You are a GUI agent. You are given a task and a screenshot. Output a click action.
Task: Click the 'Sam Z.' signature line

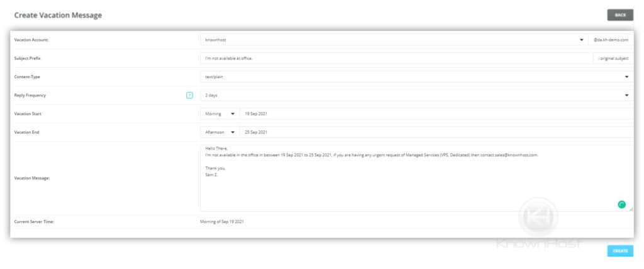coord(211,175)
